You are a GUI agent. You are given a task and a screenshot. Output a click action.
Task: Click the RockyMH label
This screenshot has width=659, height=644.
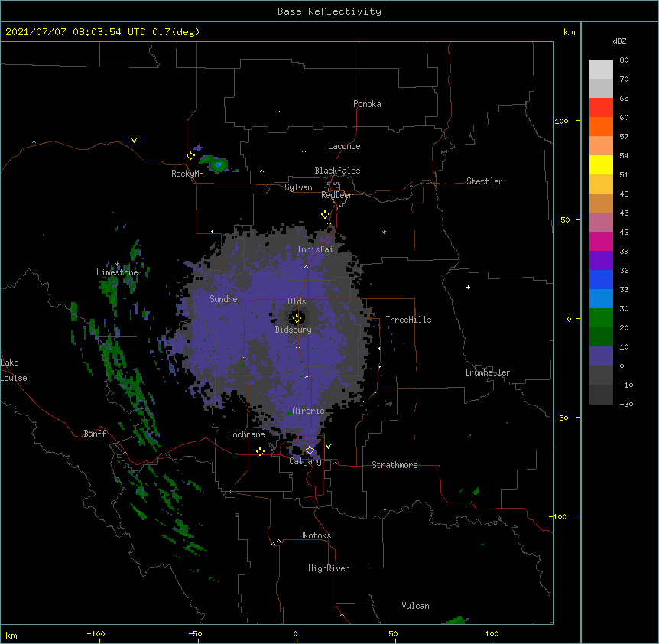pos(187,174)
